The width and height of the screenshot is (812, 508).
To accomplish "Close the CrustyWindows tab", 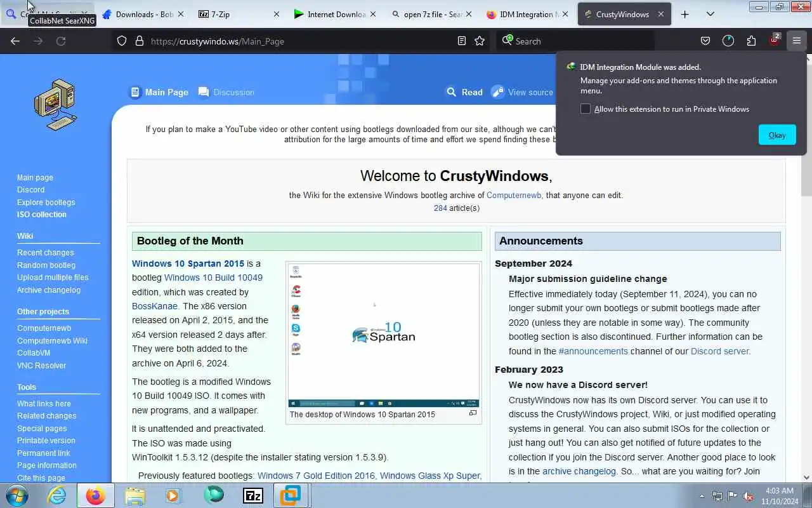I will [660, 14].
